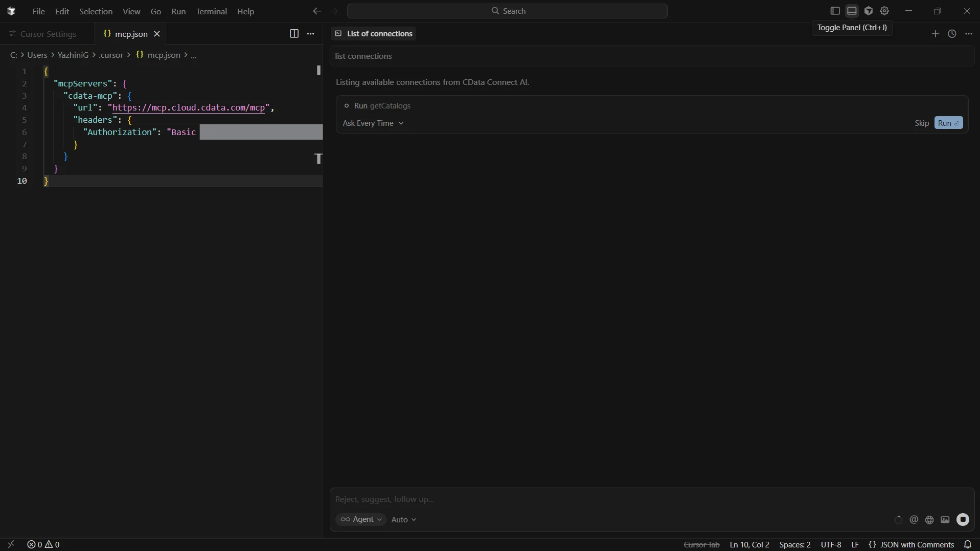Expand the Auto model selector dropdown
Viewport: 980px width, 551px height.
click(403, 519)
